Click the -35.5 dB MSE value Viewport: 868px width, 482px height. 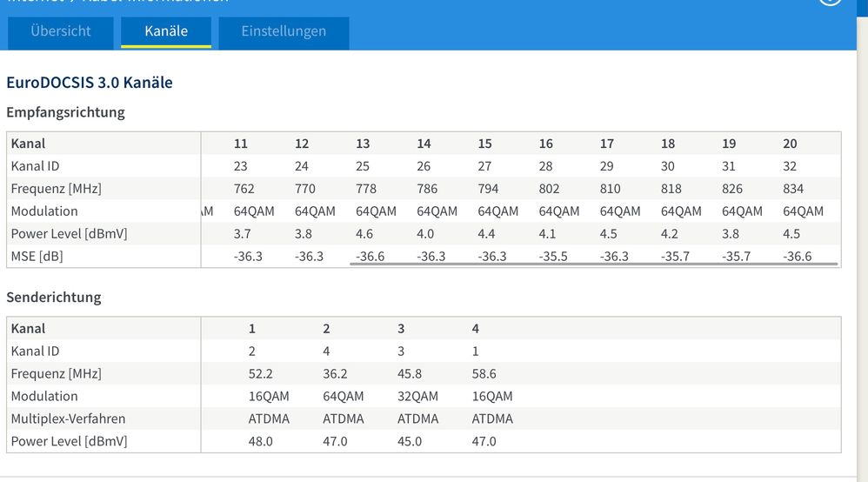coord(554,257)
